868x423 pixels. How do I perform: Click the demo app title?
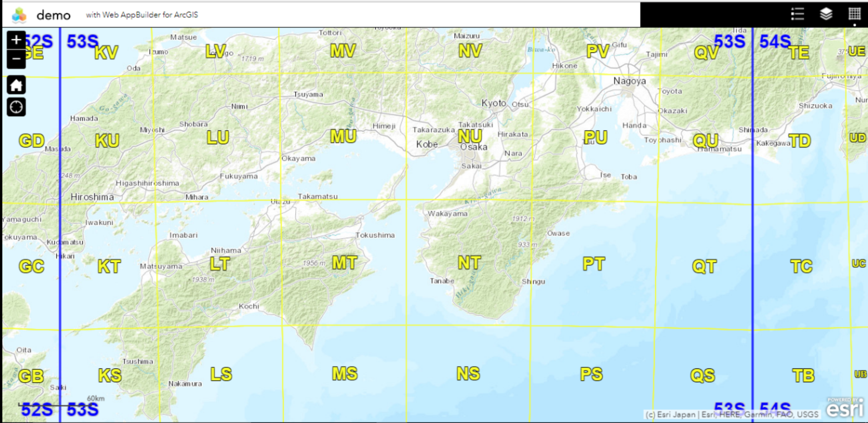[53, 15]
